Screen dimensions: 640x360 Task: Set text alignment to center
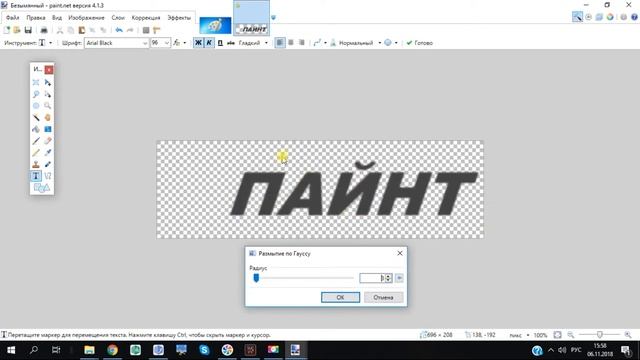tap(291, 42)
